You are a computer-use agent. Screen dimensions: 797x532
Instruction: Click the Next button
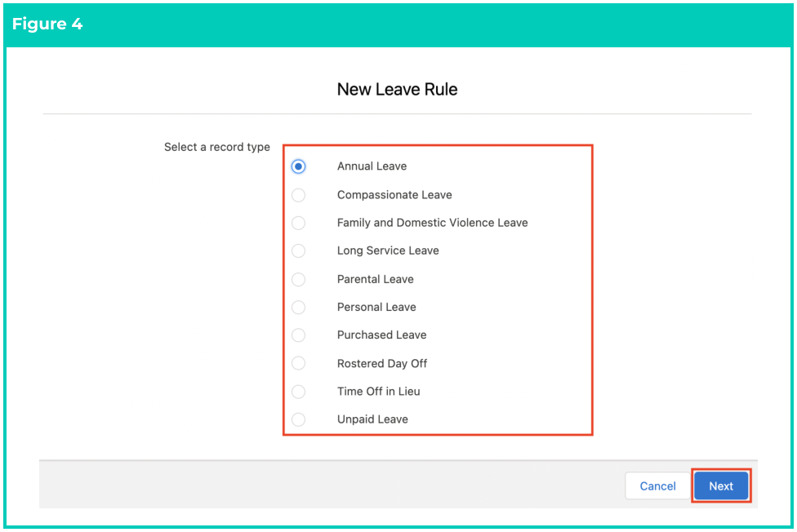point(721,486)
